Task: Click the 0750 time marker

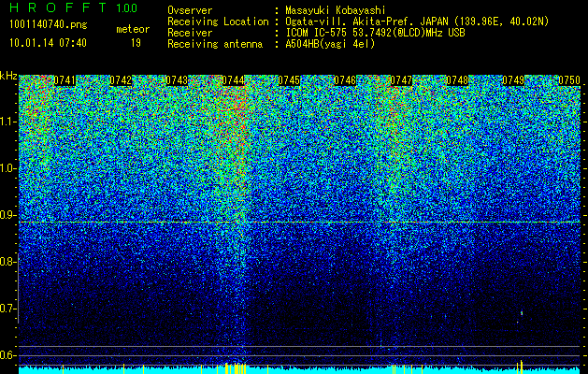Action: (569, 80)
